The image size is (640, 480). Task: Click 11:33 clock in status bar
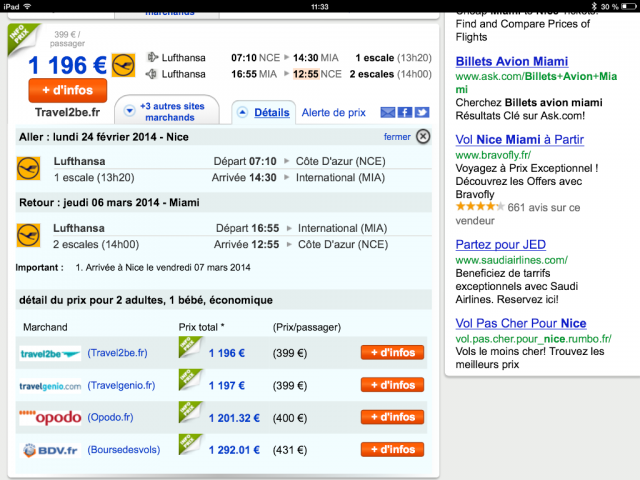click(320, 7)
